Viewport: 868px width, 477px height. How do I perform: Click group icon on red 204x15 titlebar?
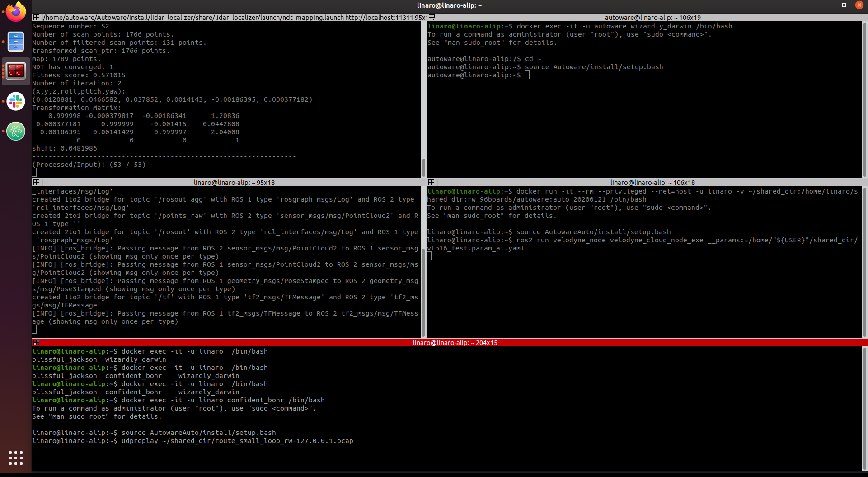36,343
